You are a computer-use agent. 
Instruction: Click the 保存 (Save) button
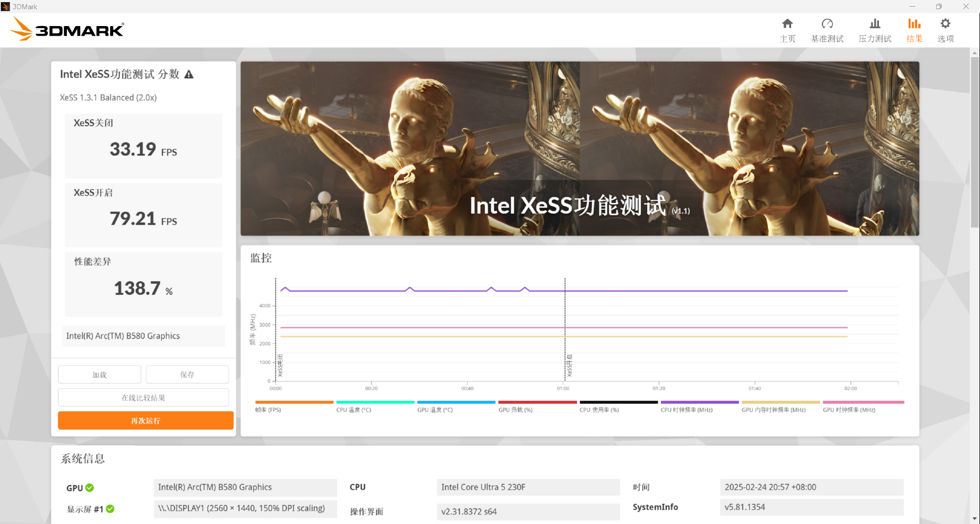pyautogui.click(x=187, y=374)
